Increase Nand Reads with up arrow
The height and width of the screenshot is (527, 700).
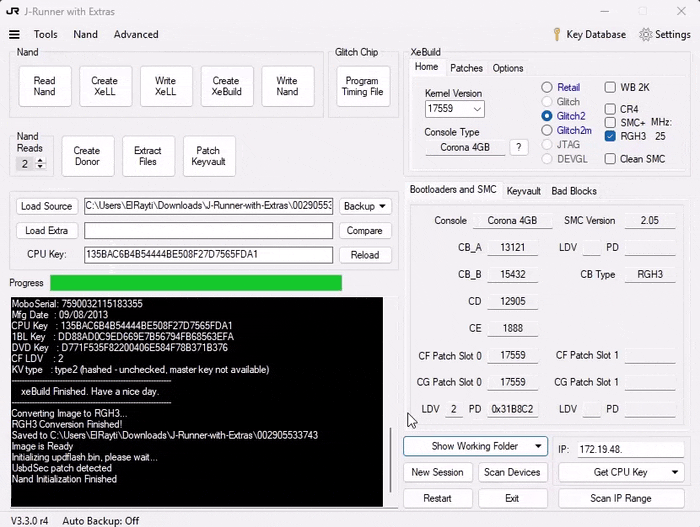coord(40,160)
